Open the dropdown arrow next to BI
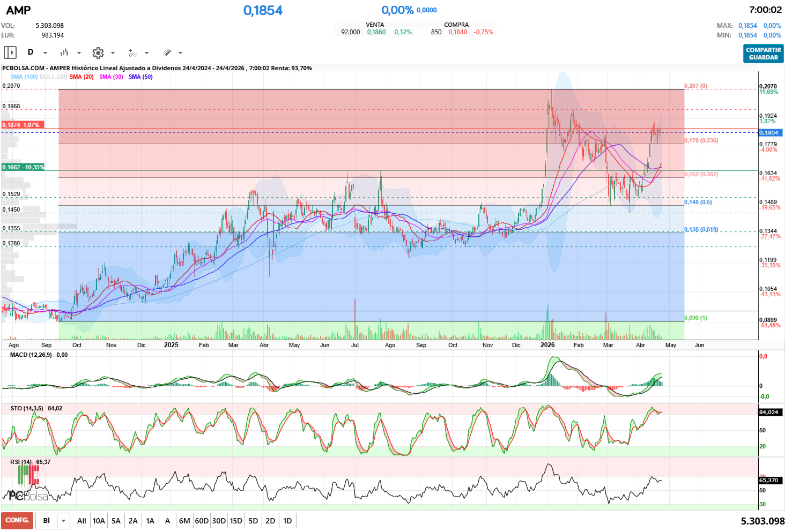Viewport: 792px width, 532px height. pyautogui.click(x=63, y=521)
